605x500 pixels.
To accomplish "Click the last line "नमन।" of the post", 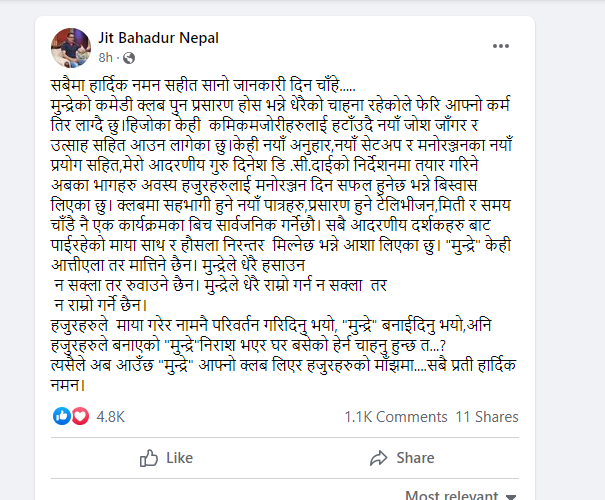I will point(68,385).
